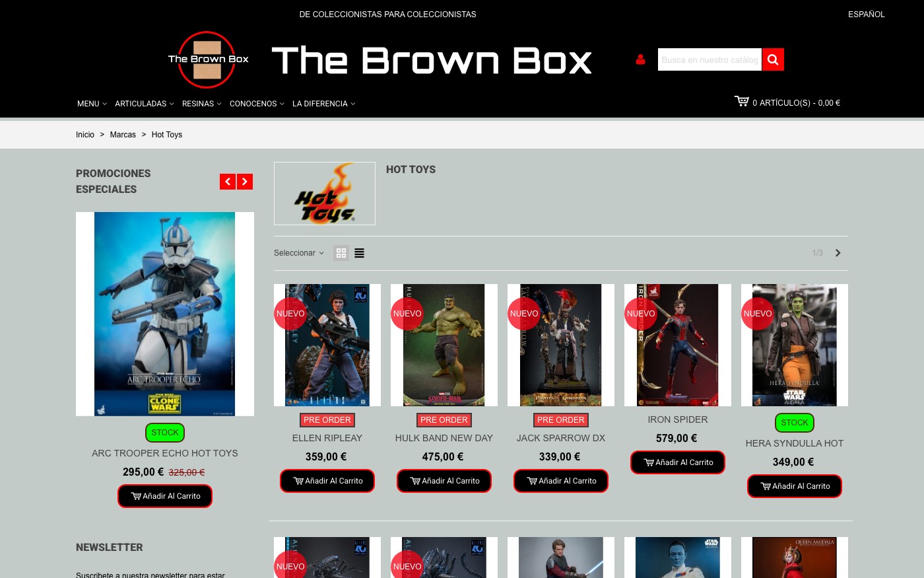Image resolution: width=924 pixels, height=578 pixels.
Task: Go to next page chevron
Action: pos(838,253)
